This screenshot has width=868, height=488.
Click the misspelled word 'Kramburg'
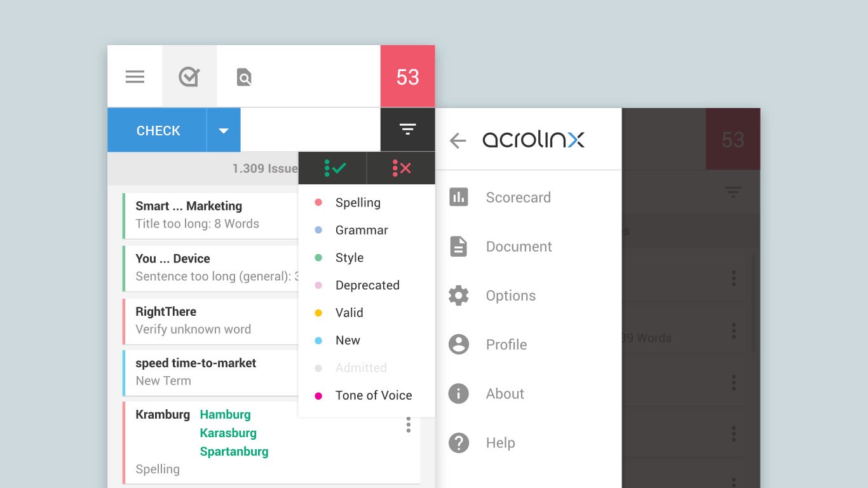click(163, 414)
